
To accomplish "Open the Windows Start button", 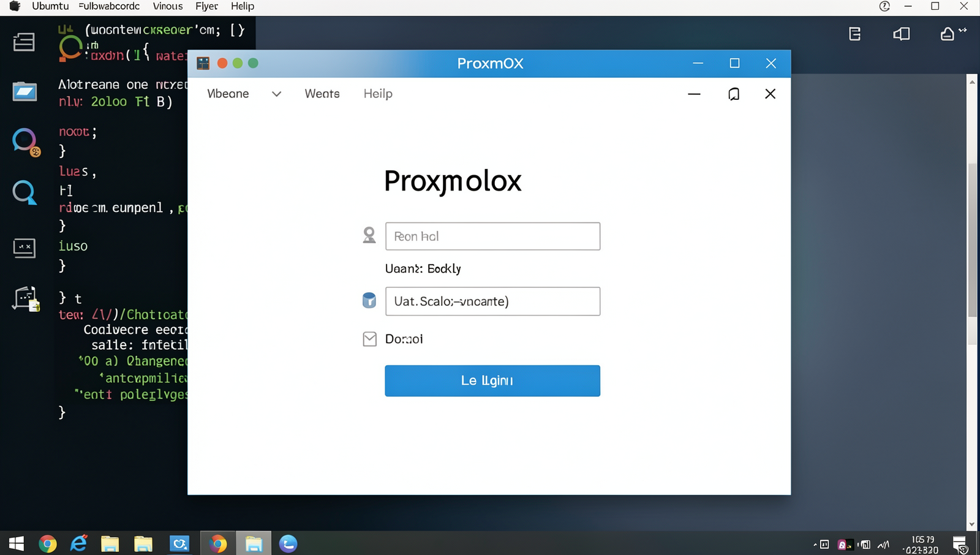I will coord(17,543).
